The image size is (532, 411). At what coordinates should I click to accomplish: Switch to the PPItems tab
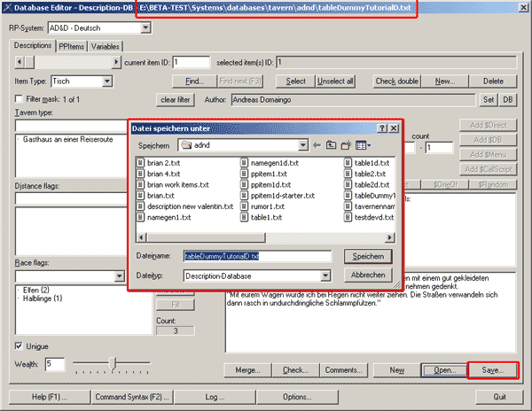73,45
